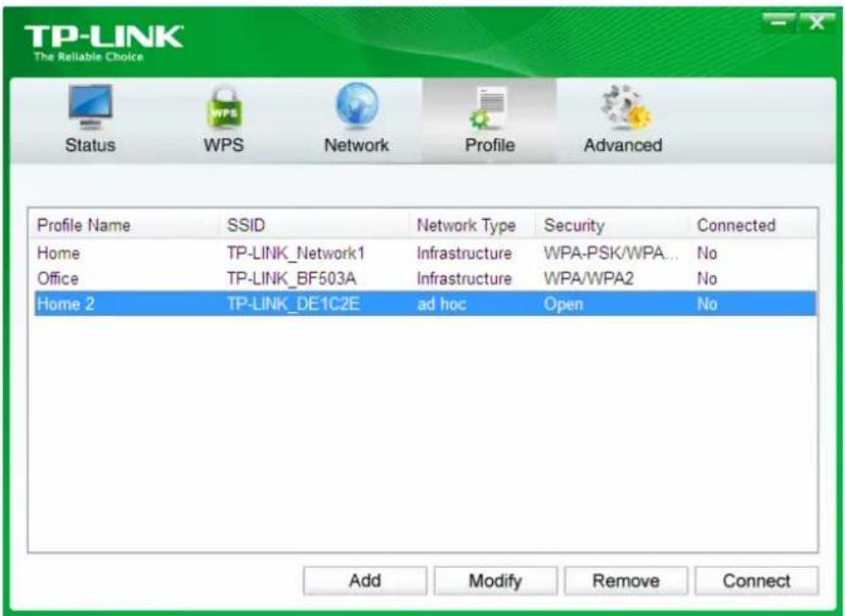Viewport: 845px width, 616px height.
Task: Open the Advanced tab label
Action: 623,145
